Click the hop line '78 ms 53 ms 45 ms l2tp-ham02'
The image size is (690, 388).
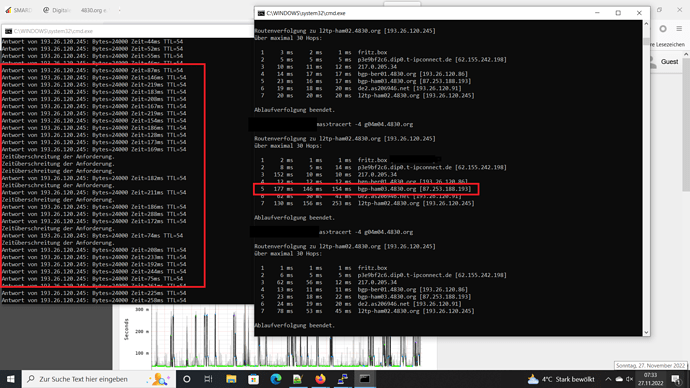[x=367, y=311]
